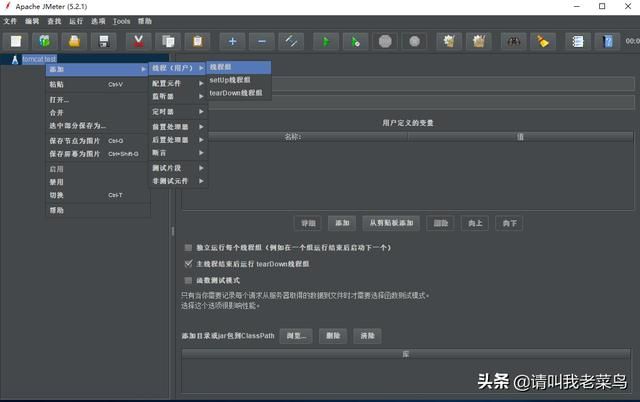Click the 添加 variable button

(x=342, y=223)
